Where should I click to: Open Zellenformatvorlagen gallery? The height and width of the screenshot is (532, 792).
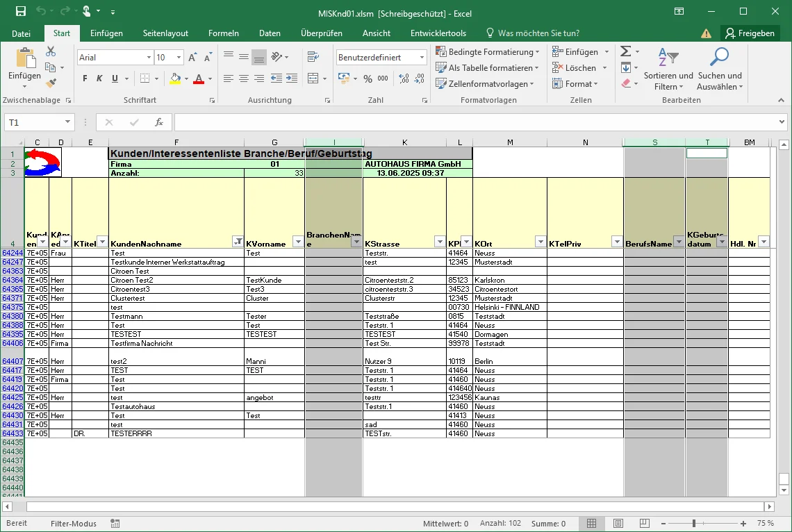484,84
